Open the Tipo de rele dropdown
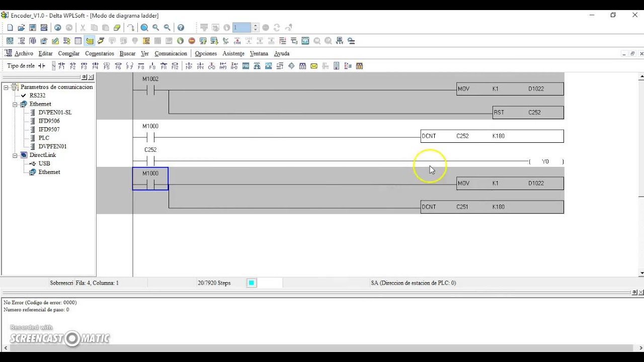This screenshot has height=362, width=644. tap(54, 66)
